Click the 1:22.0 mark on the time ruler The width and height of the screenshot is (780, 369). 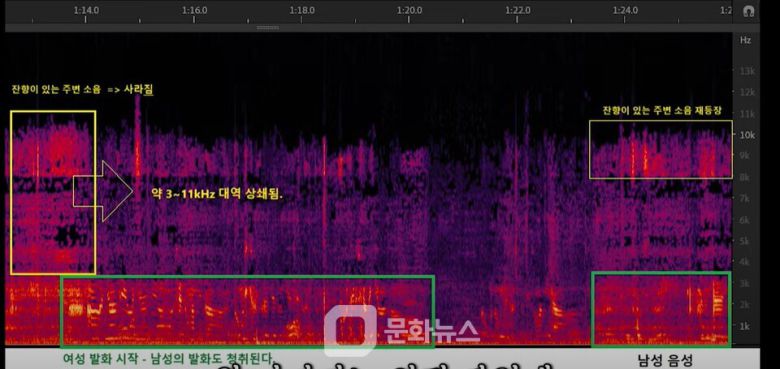518,10
